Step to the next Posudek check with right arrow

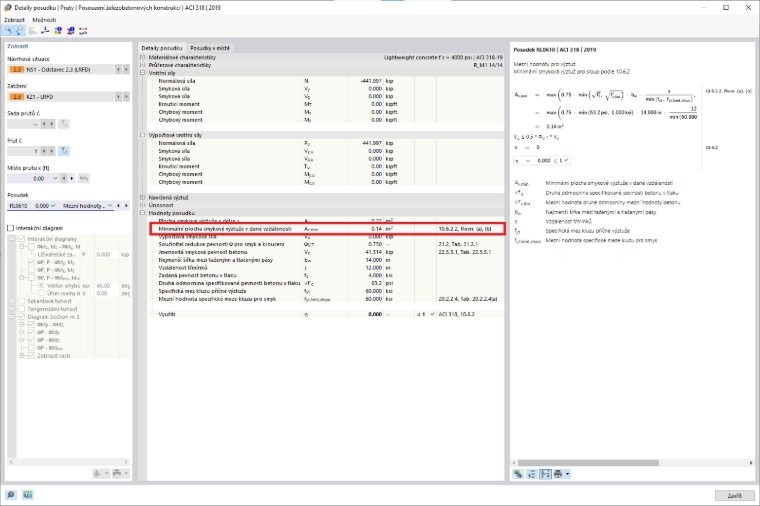coord(126,206)
